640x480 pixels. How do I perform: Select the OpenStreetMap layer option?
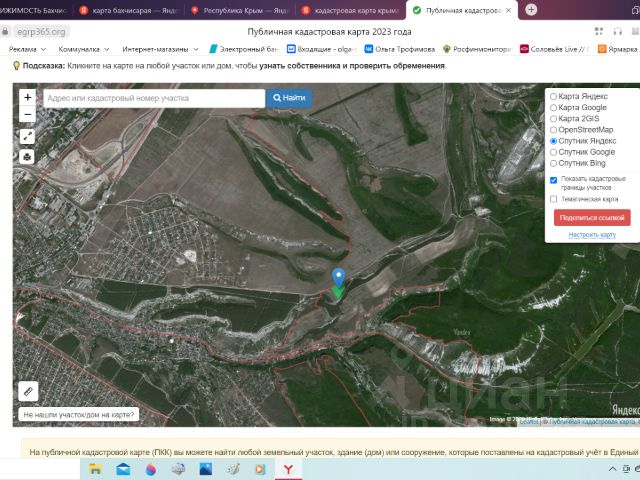point(554,130)
